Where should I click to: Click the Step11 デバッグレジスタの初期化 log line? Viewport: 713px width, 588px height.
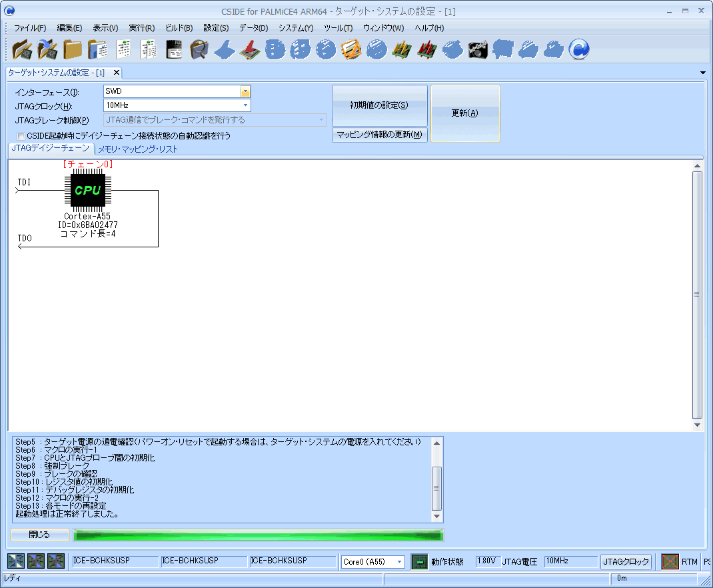(x=75, y=490)
